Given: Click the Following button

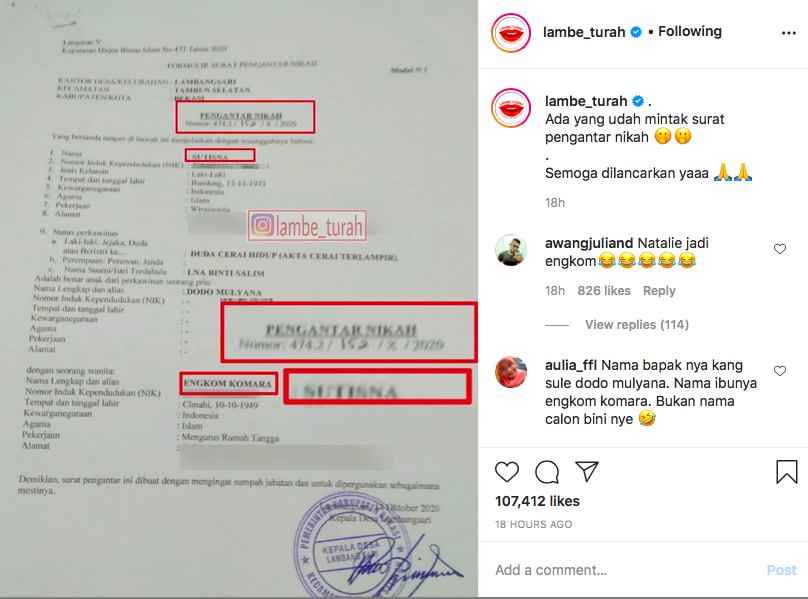Looking at the screenshot, I should pos(689,31).
